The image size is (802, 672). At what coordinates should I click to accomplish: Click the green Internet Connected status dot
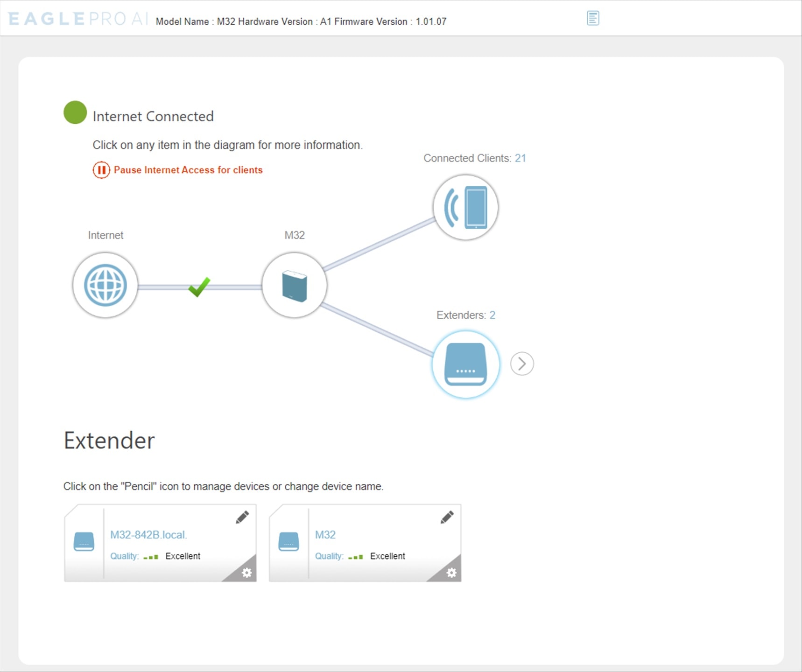tap(75, 112)
